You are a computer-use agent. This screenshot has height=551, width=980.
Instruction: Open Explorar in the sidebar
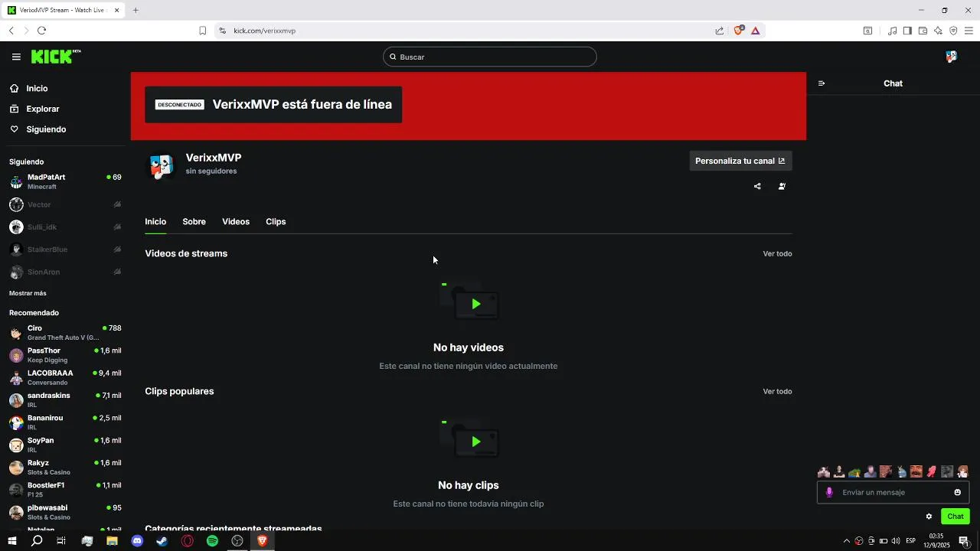point(42,109)
